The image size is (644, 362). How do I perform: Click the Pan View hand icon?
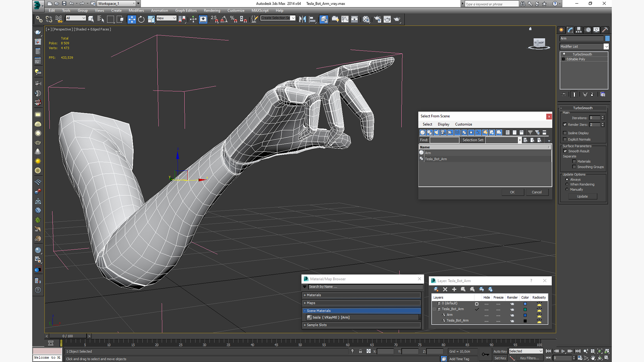point(593,358)
